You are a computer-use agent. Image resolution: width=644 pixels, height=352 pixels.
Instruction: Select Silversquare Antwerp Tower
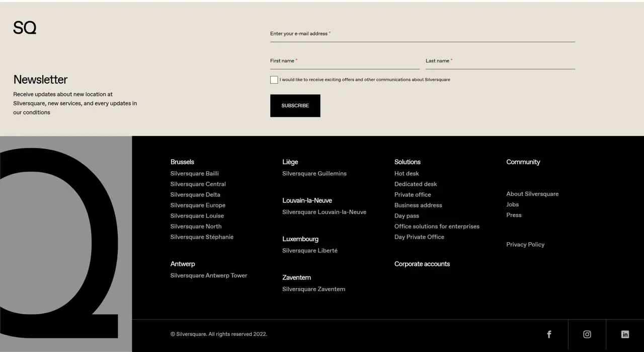(x=209, y=275)
